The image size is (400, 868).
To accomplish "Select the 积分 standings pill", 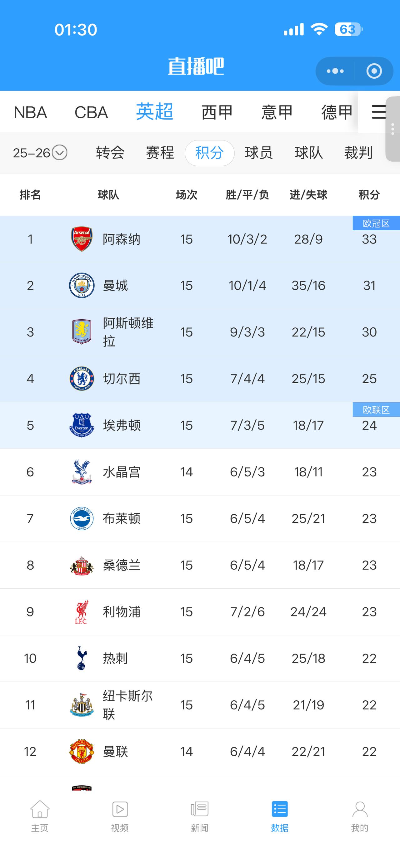I will [x=209, y=153].
